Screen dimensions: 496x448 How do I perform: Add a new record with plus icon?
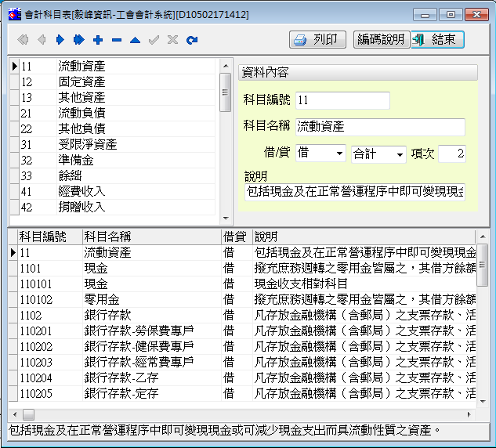[x=98, y=39]
